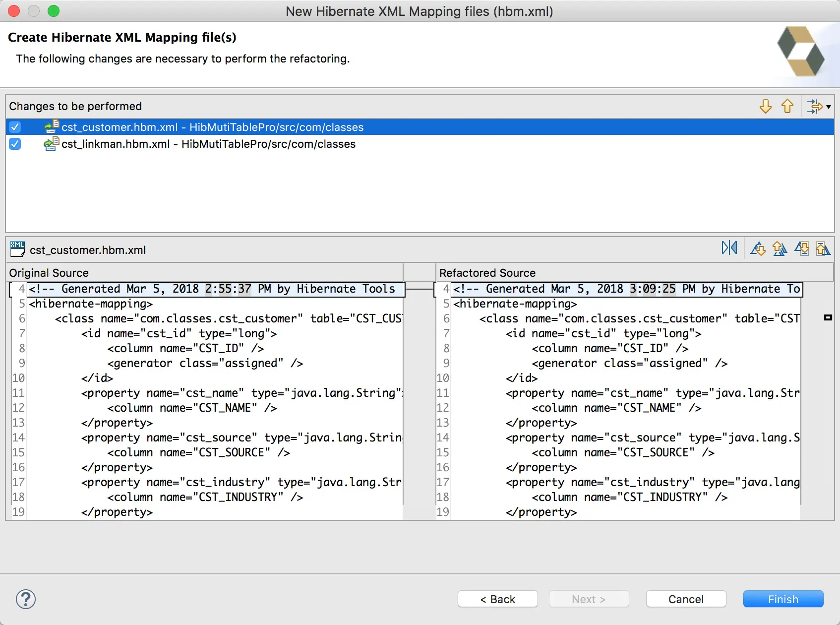
Task: Click the disabled Next button
Action: tap(589, 599)
